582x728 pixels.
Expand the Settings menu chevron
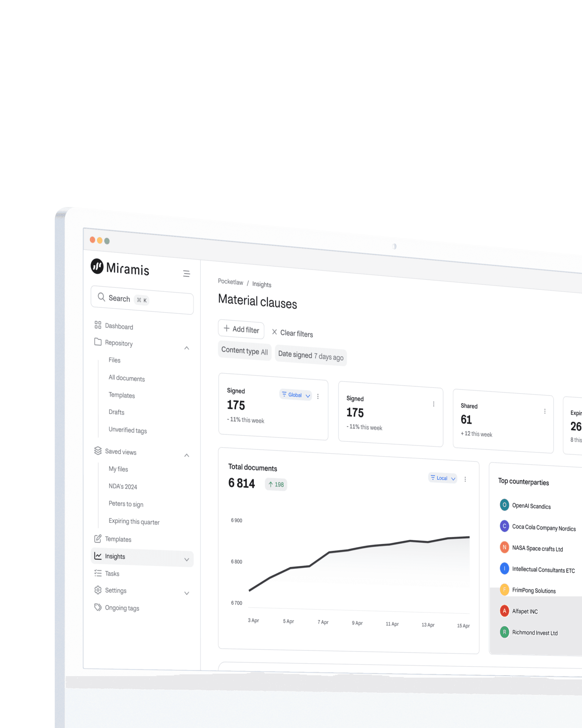[187, 593]
